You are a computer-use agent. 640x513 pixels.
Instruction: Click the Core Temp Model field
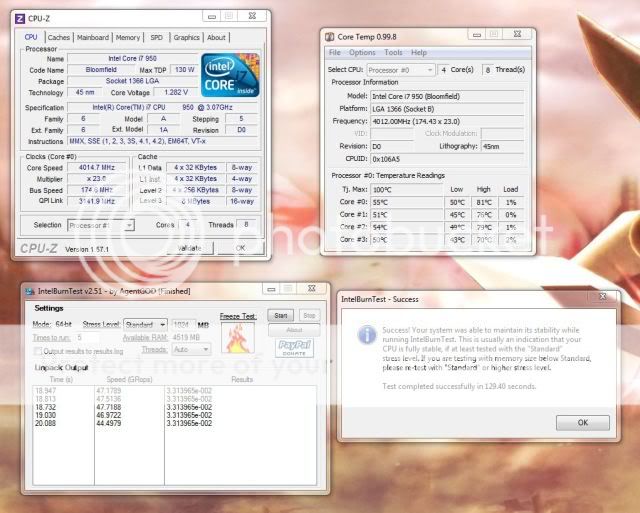[x=447, y=97]
